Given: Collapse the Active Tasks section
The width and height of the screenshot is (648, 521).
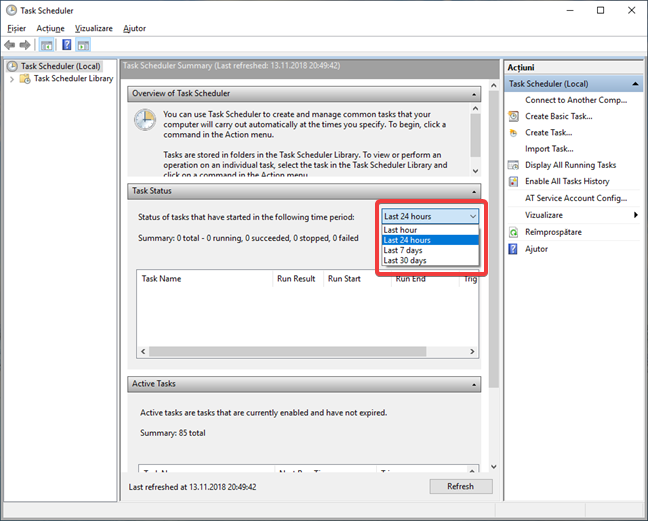Looking at the screenshot, I should click(474, 385).
